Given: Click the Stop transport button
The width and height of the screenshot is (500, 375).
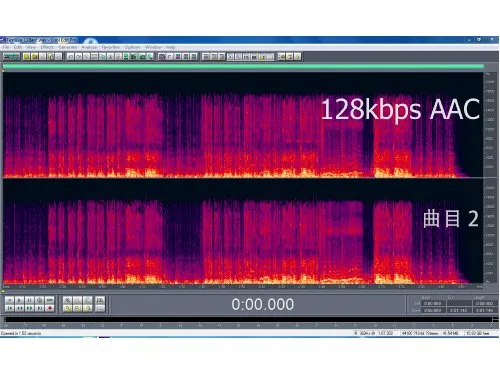Looking at the screenshot, I should [x=9, y=300].
